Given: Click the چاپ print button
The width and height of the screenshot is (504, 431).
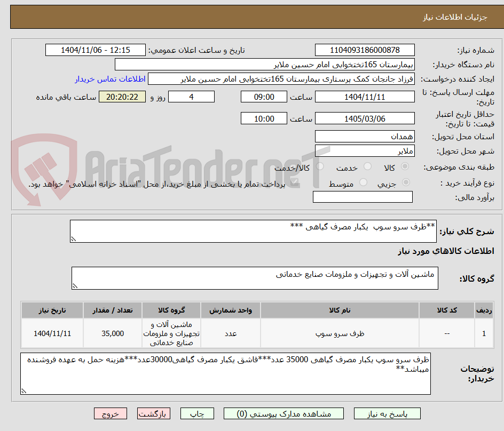Looking at the screenshot, I should point(197,413).
